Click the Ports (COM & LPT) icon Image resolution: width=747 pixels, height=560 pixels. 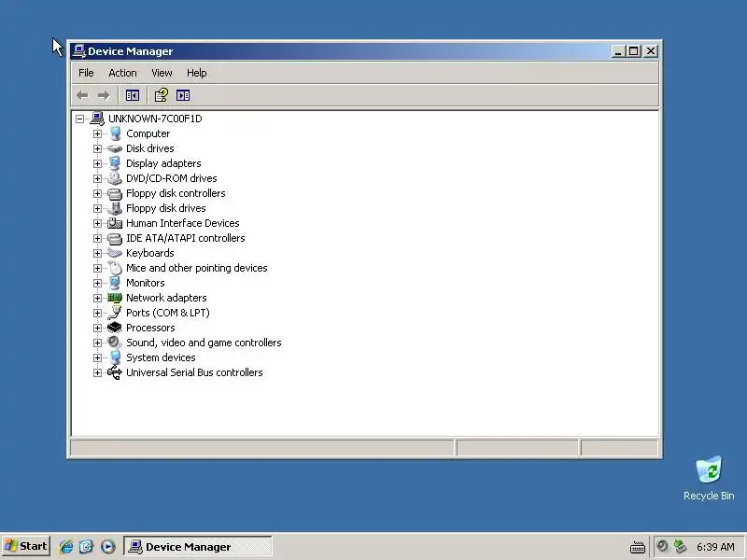click(x=115, y=313)
